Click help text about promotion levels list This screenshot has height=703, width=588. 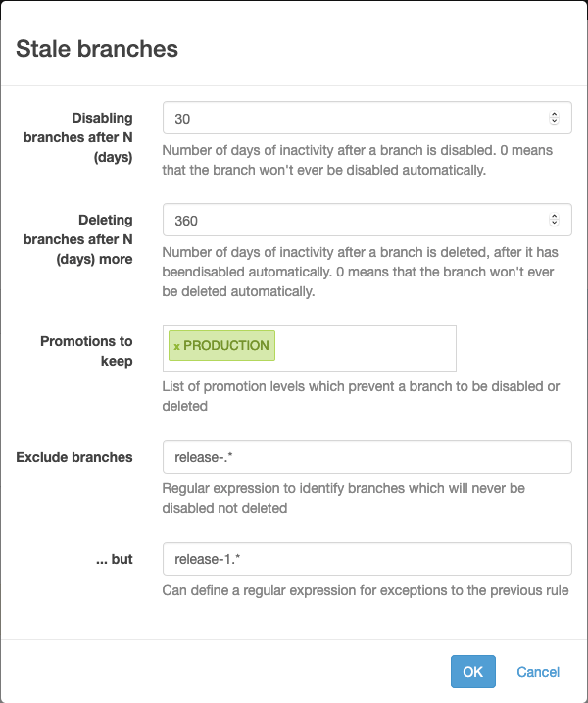(x=361, y=395)
